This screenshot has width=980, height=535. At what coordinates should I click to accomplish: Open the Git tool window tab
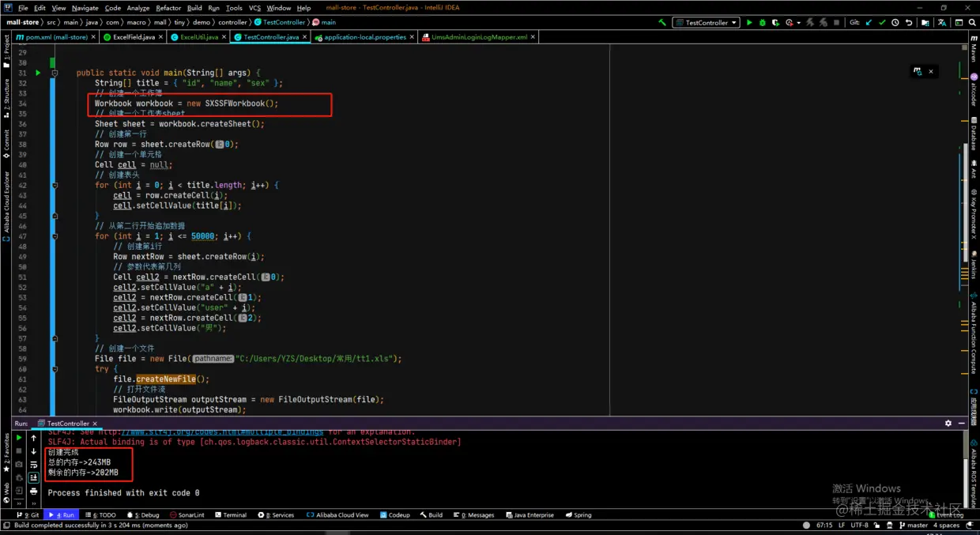[29, 514]
